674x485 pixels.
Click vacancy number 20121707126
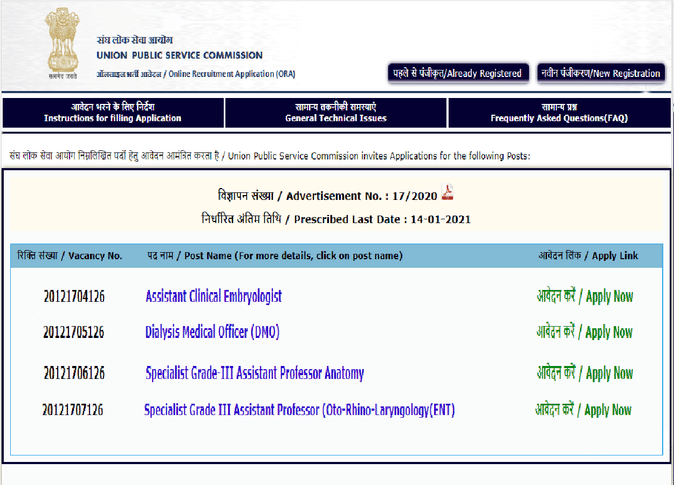[x=74, y=410]
